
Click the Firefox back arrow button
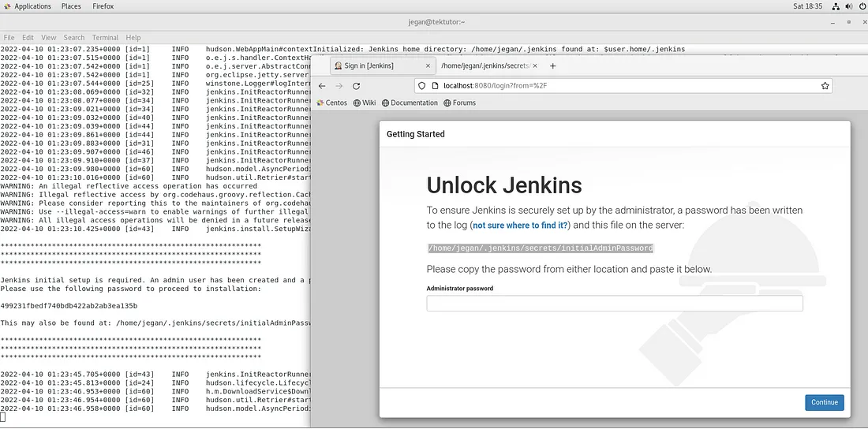[x=322, y=86]
